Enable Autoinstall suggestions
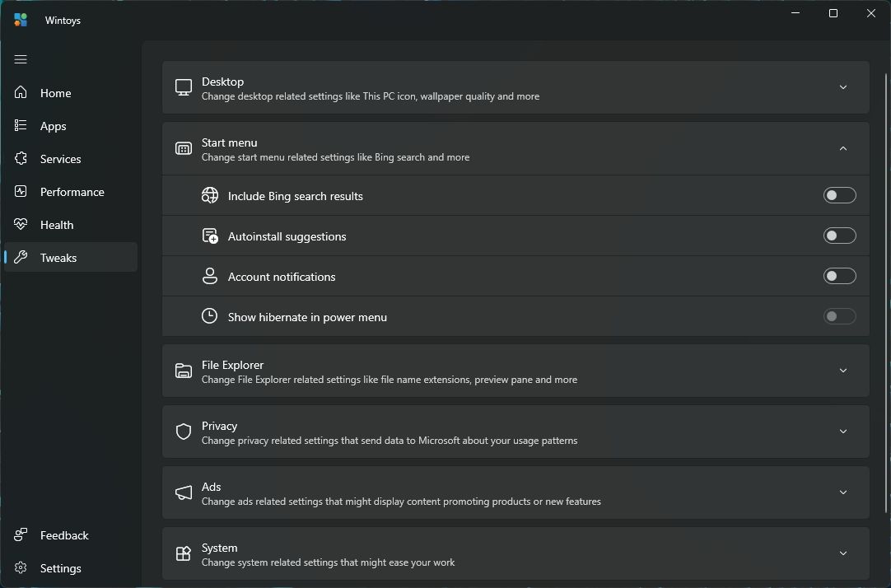Screen dimensions: 891x588 click(839, 236)
